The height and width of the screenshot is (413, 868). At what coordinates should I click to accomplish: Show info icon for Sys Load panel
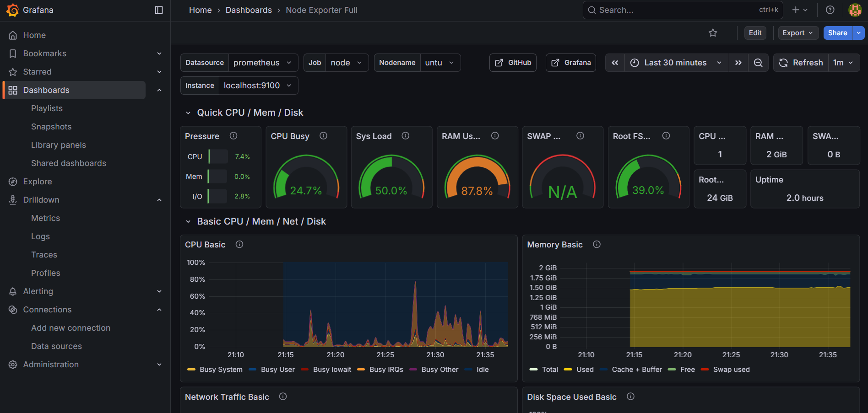coord(406,136)
